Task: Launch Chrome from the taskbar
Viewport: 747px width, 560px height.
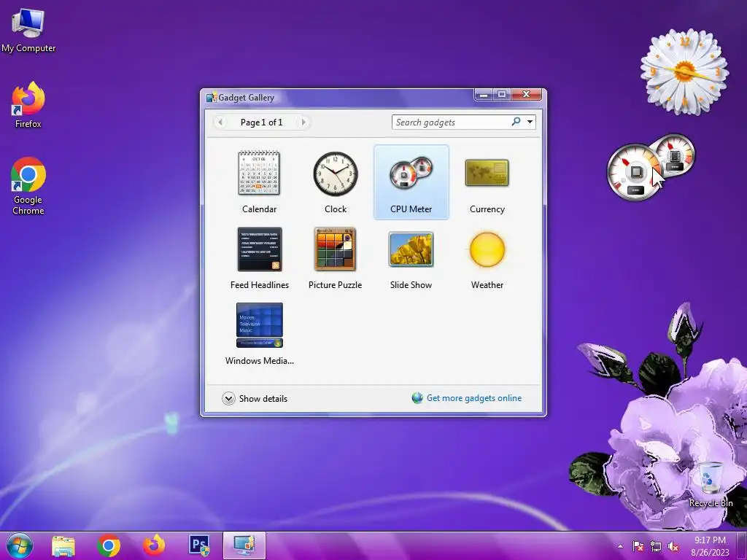Action: [109, 545]
